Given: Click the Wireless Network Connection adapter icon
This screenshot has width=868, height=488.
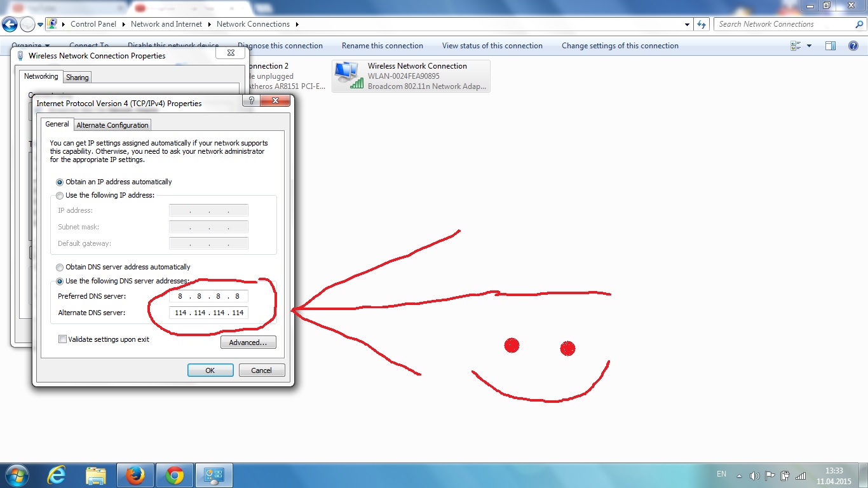Looking at the screenshot, I should tap(347, 75).
